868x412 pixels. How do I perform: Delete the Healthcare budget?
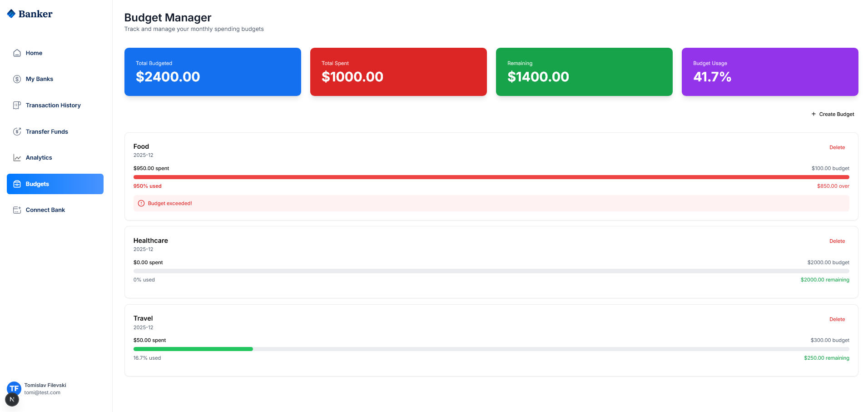click(837, 241)
